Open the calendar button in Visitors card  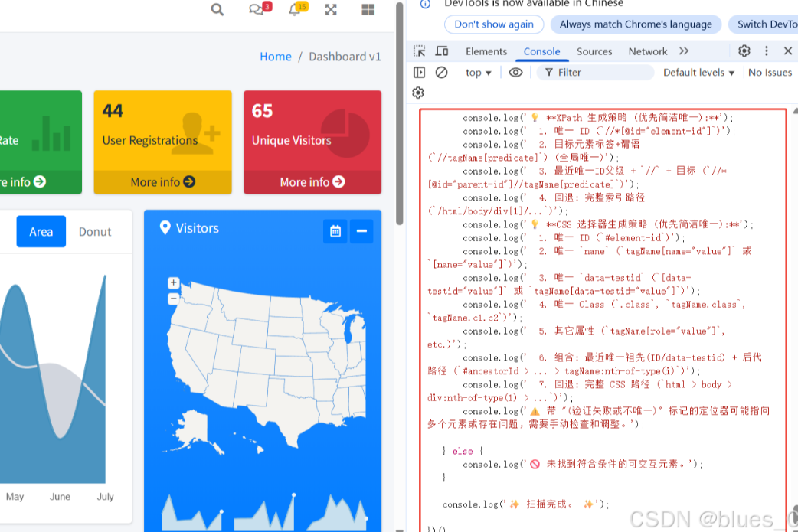pyautogui.click(x=335, y=231)
